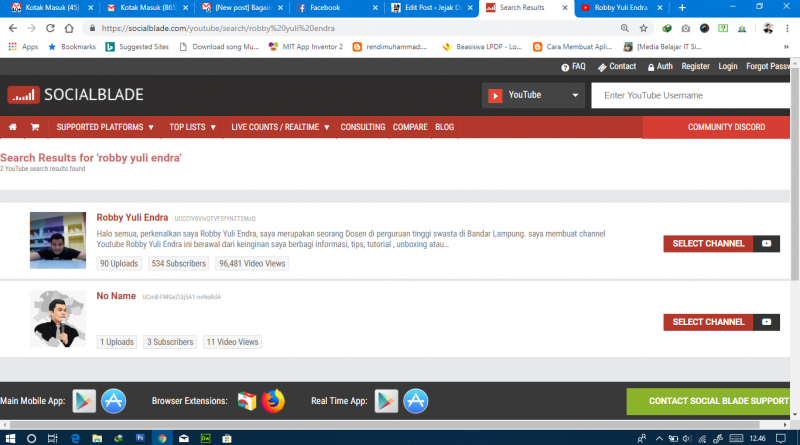Open the Compare menu item

410,127
